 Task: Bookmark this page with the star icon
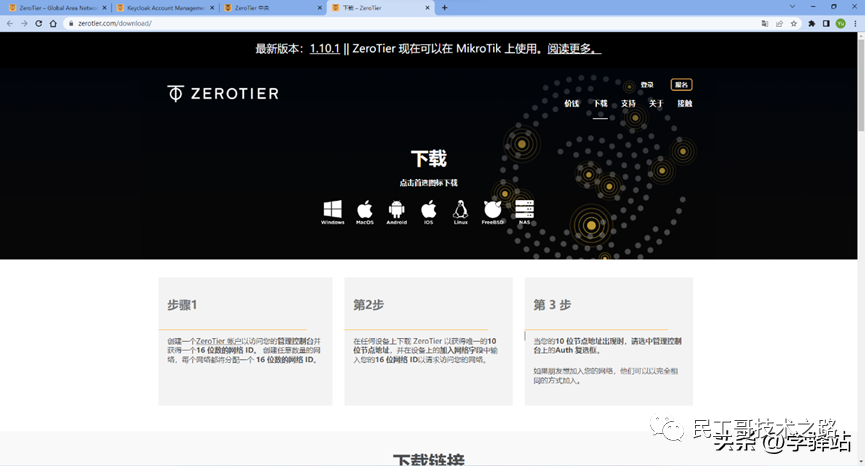point(794,23)
